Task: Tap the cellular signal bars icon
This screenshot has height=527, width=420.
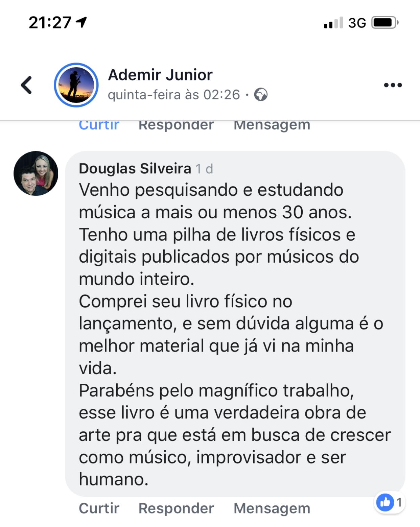Action: (x=333, y=23)
